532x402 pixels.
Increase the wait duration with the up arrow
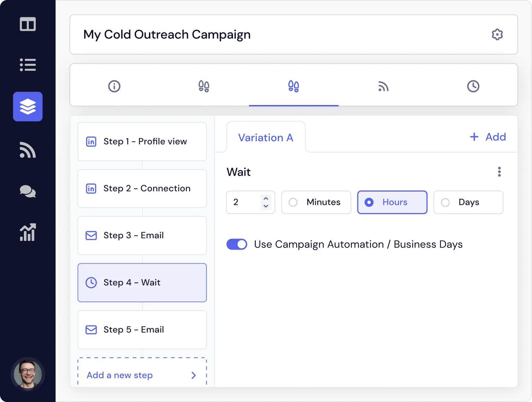pyautogui.click(x=266, y=199)
